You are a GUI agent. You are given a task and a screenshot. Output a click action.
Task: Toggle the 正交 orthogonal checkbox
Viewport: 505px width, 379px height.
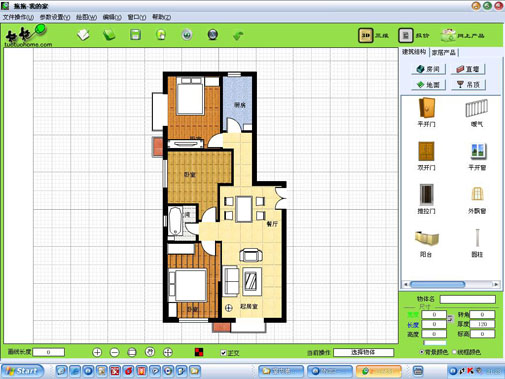(x=223, y=353)
